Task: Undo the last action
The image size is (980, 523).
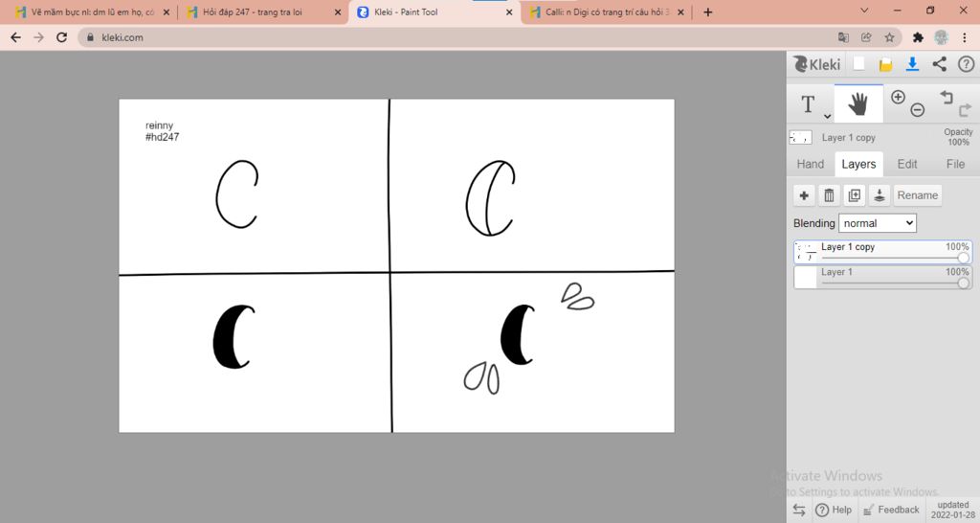Action: pos(947,97)
